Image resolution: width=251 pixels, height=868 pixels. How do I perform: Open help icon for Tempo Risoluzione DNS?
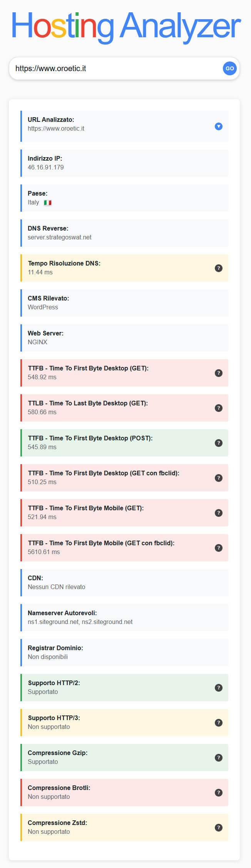coord(218,268)
